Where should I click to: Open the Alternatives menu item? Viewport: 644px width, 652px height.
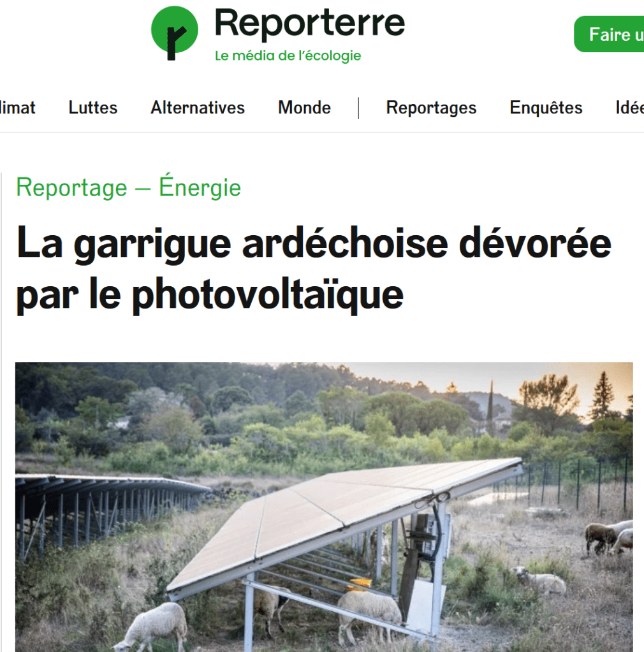(x=198, y=108)
